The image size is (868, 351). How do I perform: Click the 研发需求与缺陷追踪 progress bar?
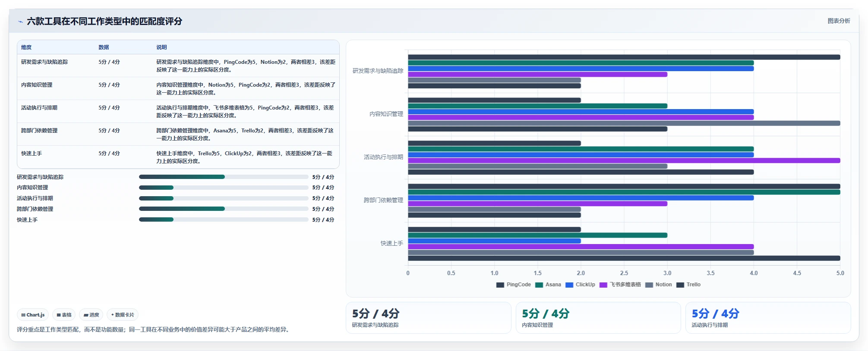[224, 177]
